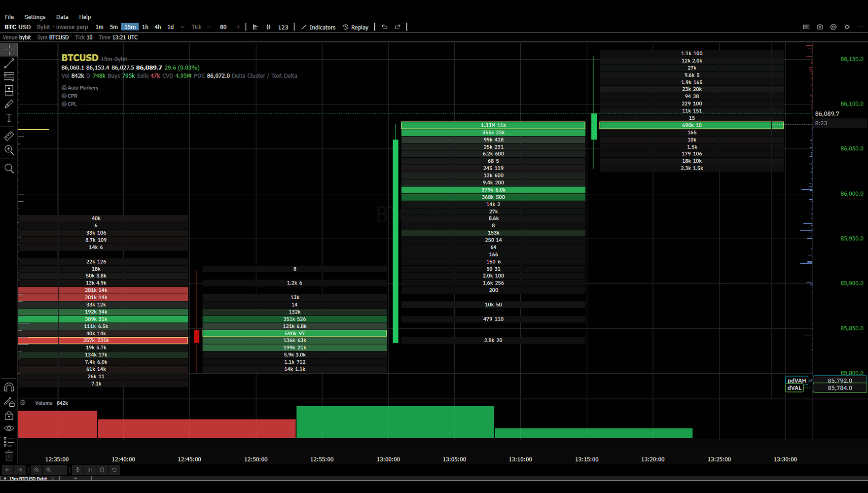Click the Delta Cluster / Text Delta label
This screenshot has height=493, width=868.
click(x=264, y=76)
